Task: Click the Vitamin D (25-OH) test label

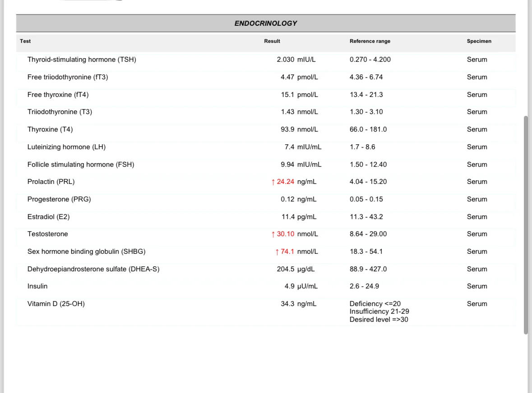Action: [x=56, y=304]
